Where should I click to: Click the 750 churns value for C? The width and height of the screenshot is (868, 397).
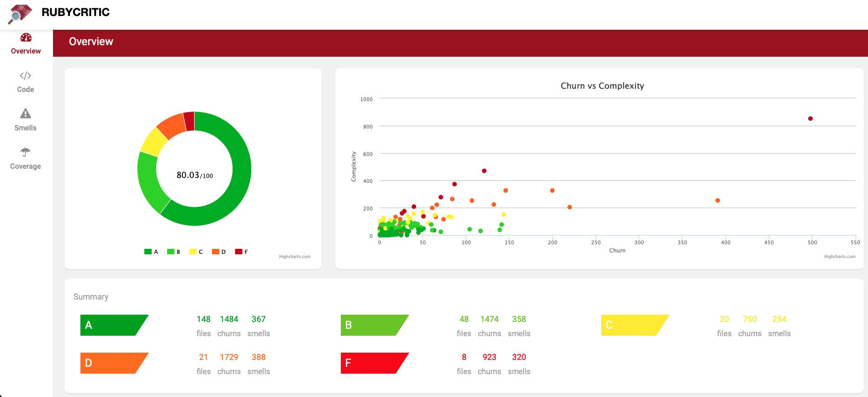coord(750,319)
